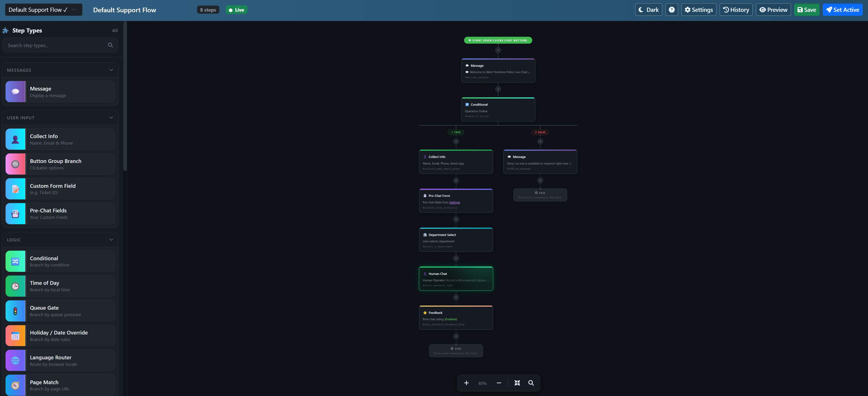Select the Message step icon in Messages panel

(x=15, y=91)
